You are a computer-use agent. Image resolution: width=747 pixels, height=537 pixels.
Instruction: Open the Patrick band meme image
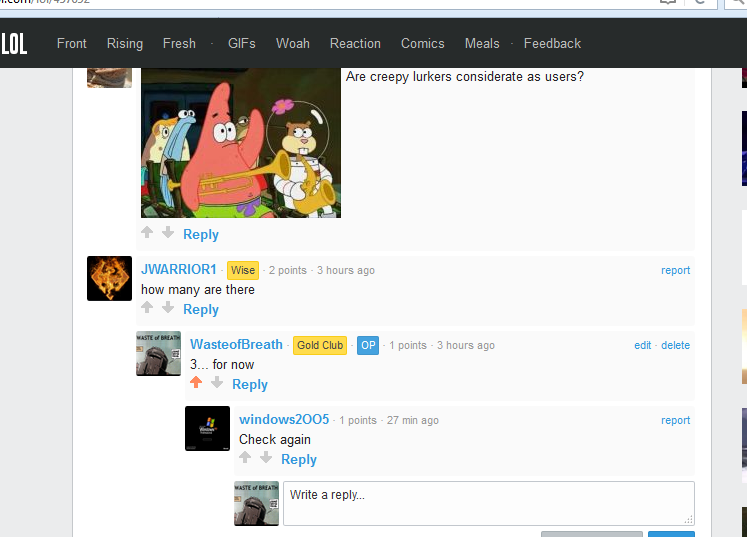tap(241, 142)
